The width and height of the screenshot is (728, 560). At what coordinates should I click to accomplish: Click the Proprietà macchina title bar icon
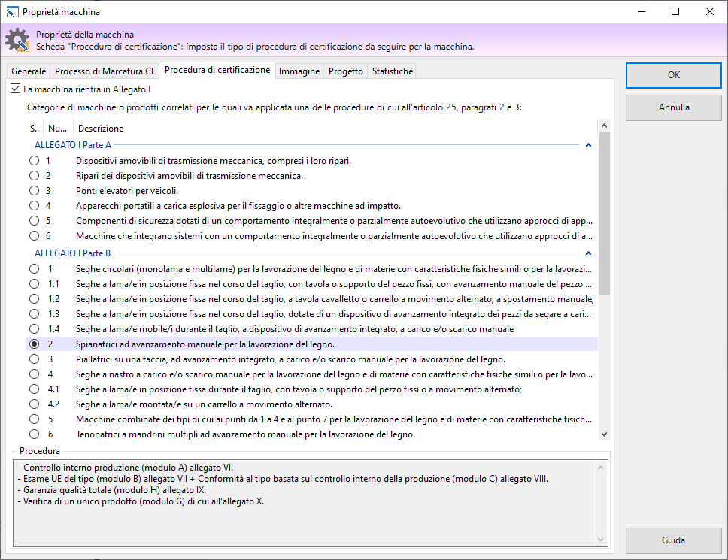point(13,11)
